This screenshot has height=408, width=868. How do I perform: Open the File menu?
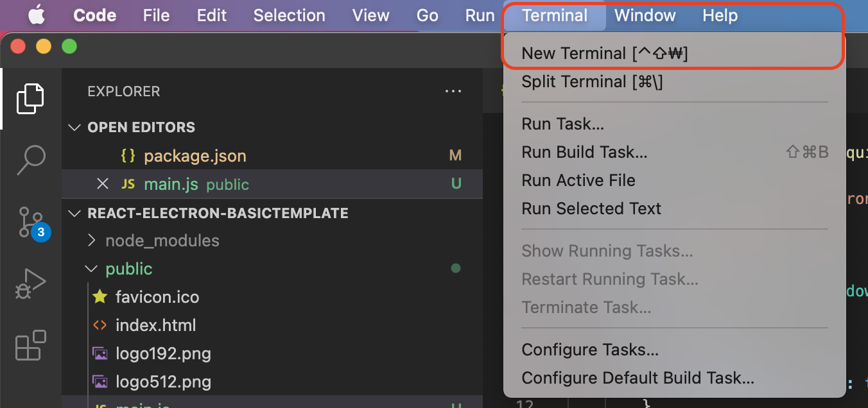[157, 15]
